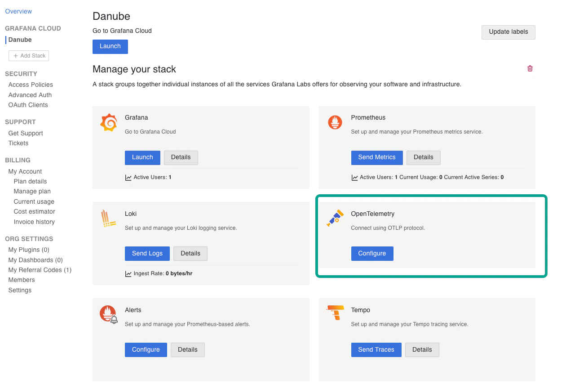Image resolution: width=588 pixels, height=389 pixels.
Task: Configure OpenTelemetry with OTLP protocol
Action: coord(372,253)
